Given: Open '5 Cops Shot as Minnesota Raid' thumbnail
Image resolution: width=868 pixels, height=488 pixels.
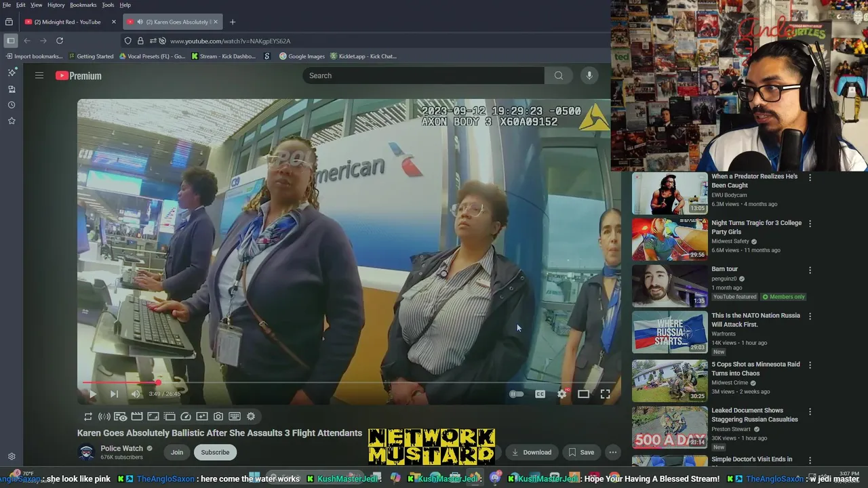Looking at the screenshot, I should point(670,381).
